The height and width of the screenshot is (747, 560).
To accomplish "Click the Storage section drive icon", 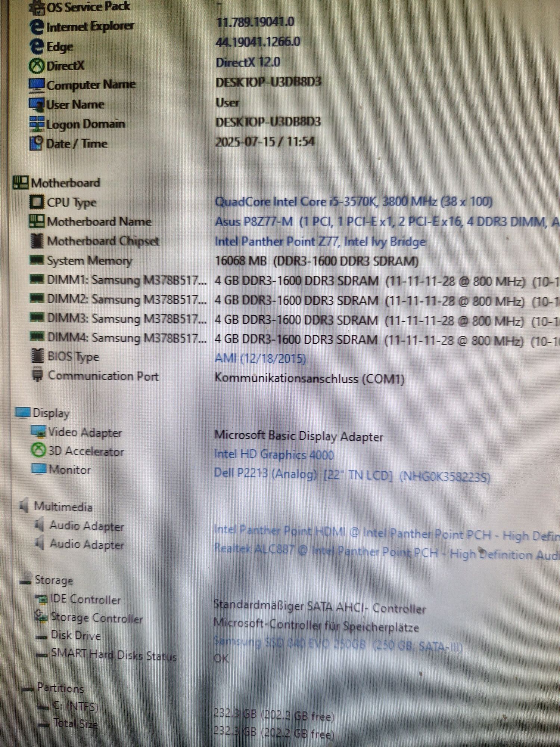I will tap(26, 579).
